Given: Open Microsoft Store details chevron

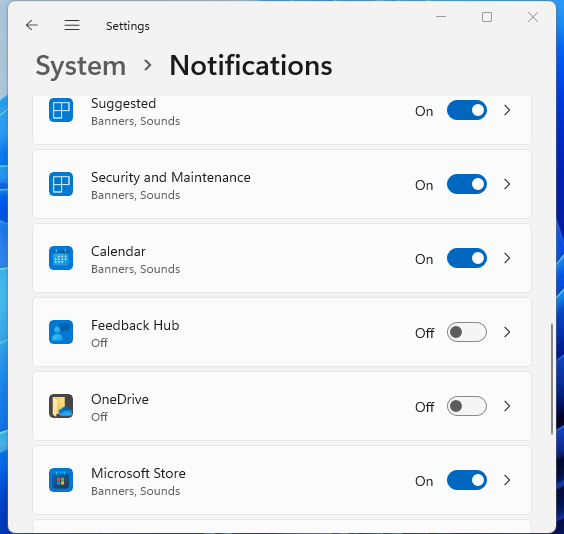Looking at the screenshot, I should 507,480.
